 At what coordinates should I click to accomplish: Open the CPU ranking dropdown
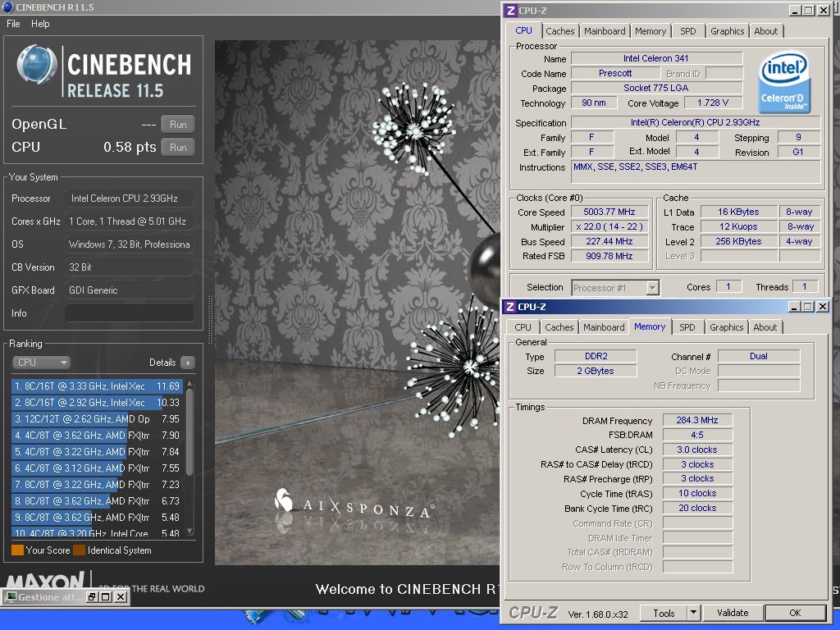click(41, 362)
